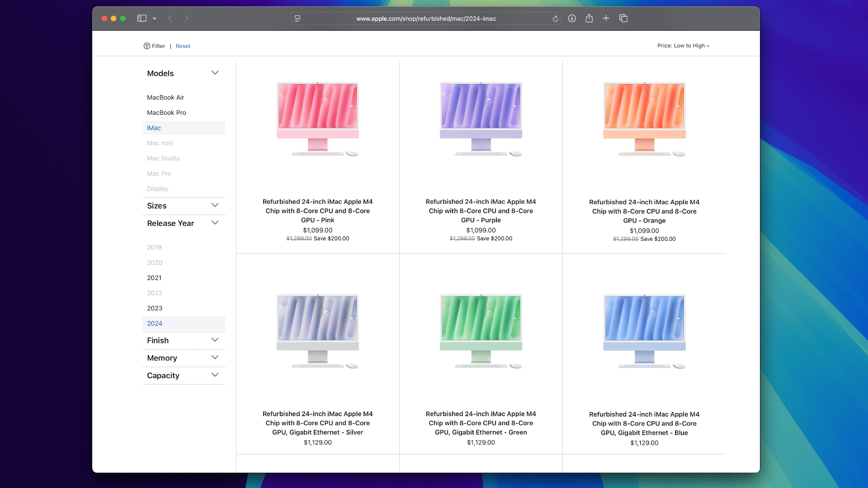Close the Safari window with red button
The width and height of the screenshot is (868, 488).
[104, 19]
